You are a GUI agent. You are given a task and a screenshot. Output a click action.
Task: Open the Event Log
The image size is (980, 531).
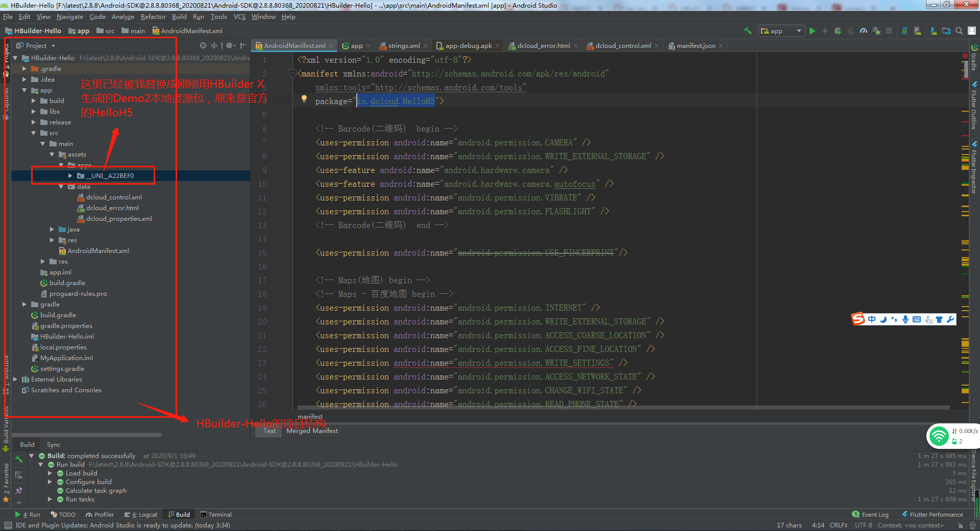tap(870, 515)
